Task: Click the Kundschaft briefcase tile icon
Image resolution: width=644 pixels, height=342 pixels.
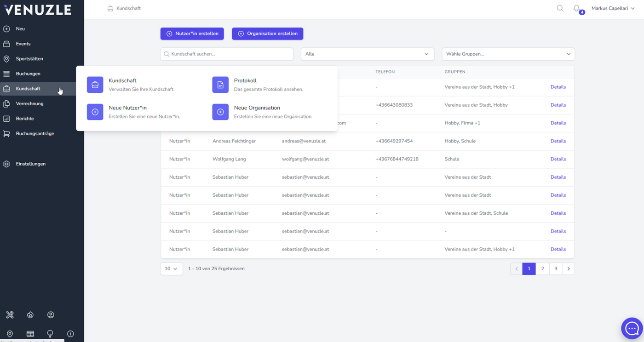Action: [x=95, y=85]
